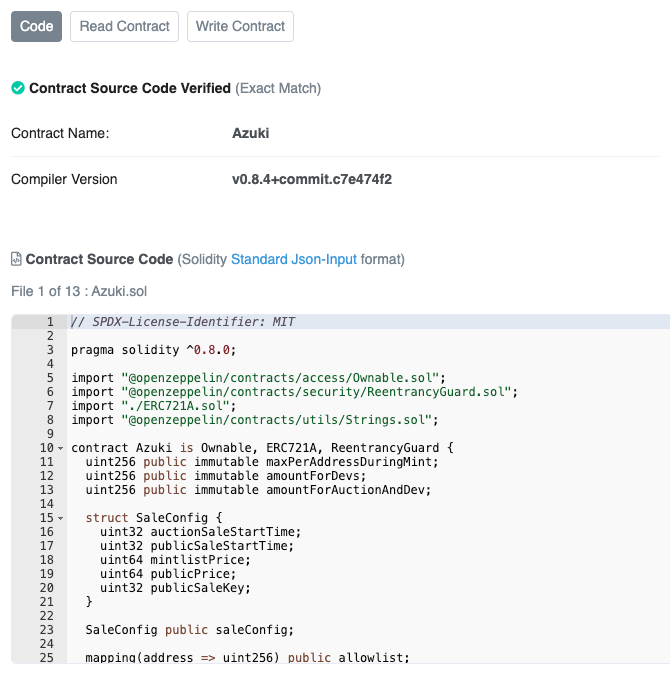Click the contract source code file icon
Screen dimensions: 670x674
pyautogui.click(x=16, y=259)
